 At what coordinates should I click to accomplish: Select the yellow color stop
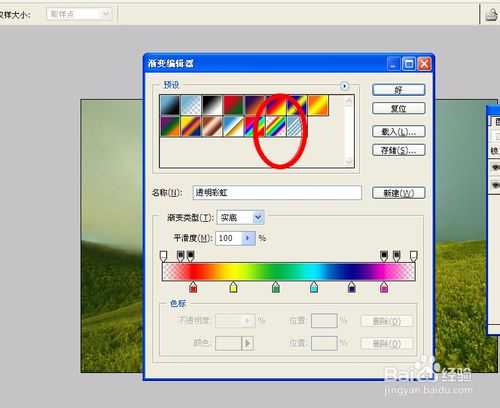pos(233,287)
